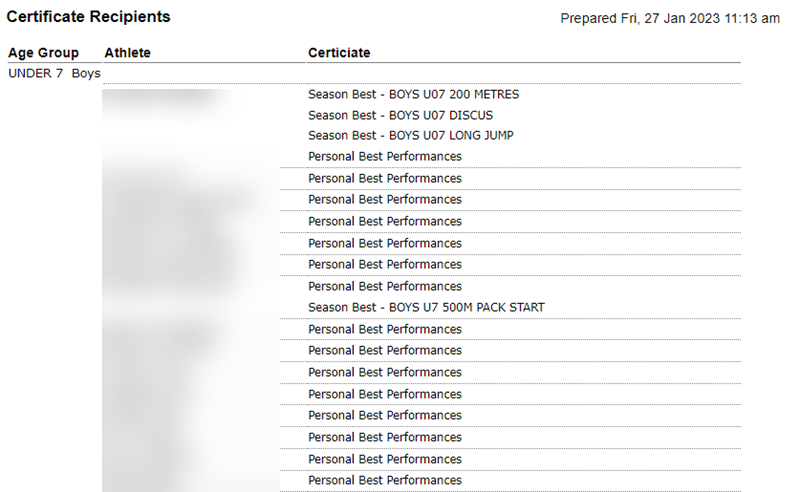Select the second Personal Best Performances entry
The height and width of the screenshot is (492, 800).
pos(385,178)
